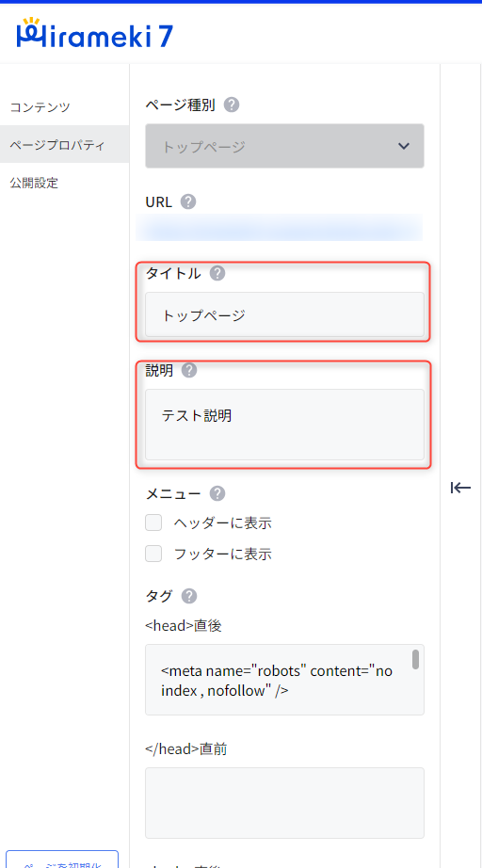Collapse the panel with the arrow icon

[x=460, y=488]
